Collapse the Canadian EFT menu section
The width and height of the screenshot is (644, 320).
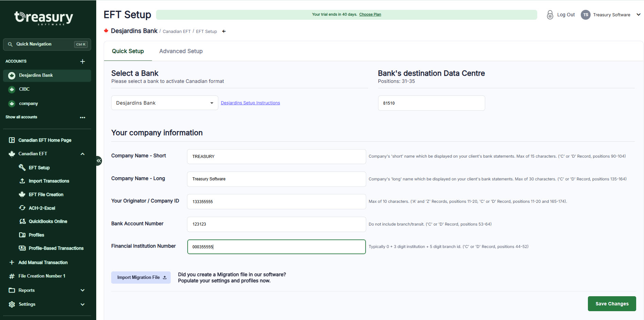[x=82, y=154]
